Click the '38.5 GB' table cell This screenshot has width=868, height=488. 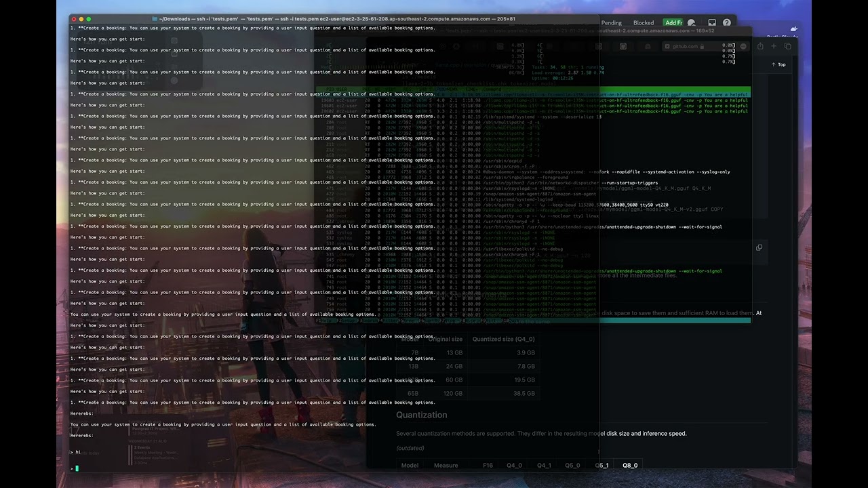pyautogui.click(x=524, y=393)
